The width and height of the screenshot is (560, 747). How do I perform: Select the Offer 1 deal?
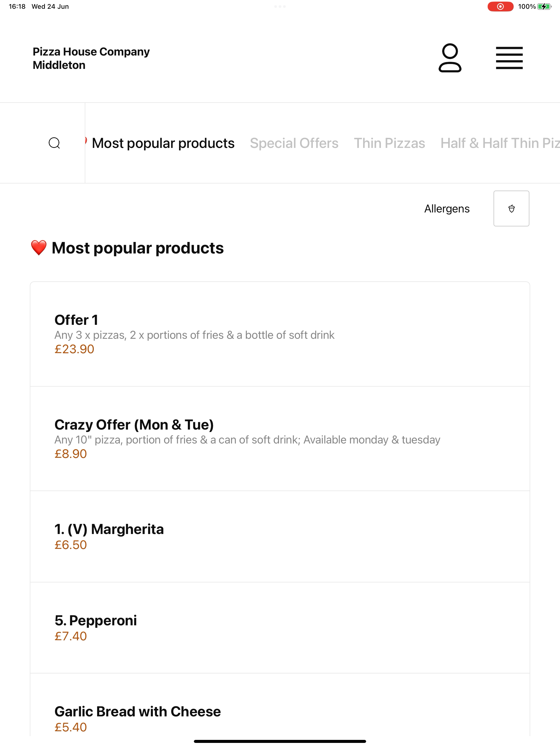(x=280, y=334)
